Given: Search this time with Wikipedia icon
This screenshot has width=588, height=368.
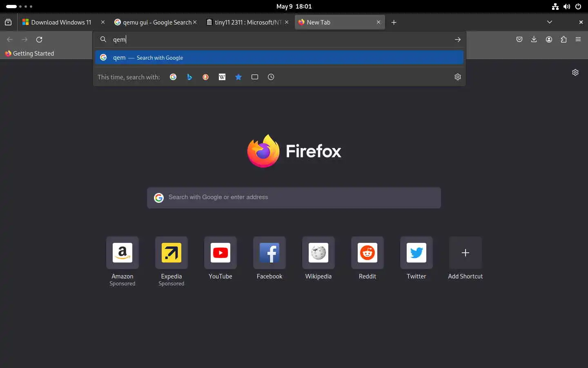Looking at the screenshot, I should [x=222, y=77].
